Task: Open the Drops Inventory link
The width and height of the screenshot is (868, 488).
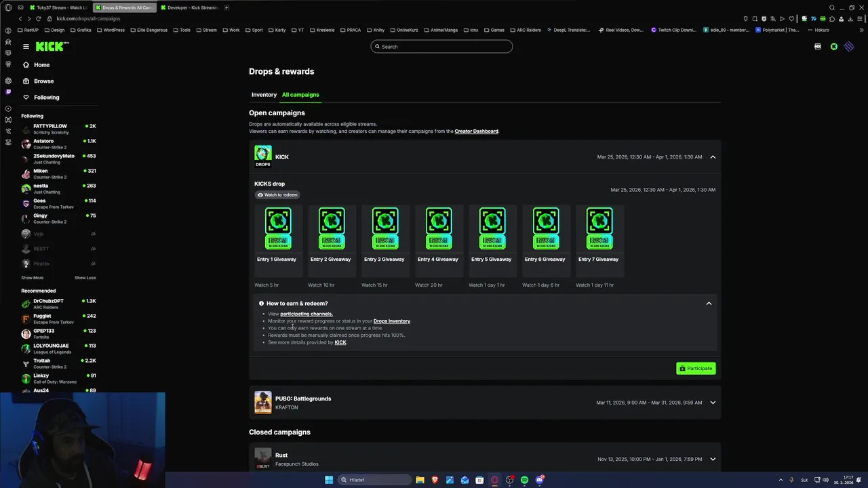Action: click(392, 321)
